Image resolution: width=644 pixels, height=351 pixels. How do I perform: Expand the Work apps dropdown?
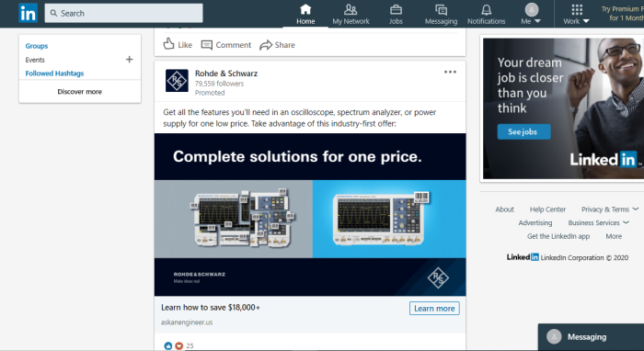(x=576, y=15)
